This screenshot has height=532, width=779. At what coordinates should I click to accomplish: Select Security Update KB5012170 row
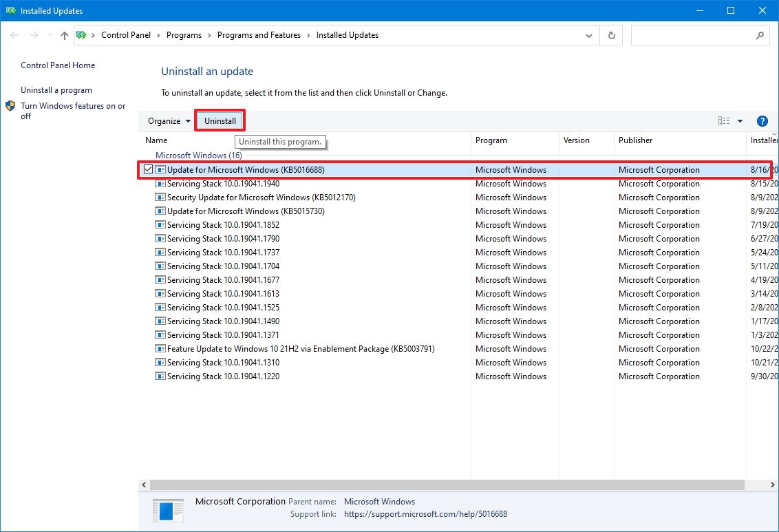tap(458, 198)
